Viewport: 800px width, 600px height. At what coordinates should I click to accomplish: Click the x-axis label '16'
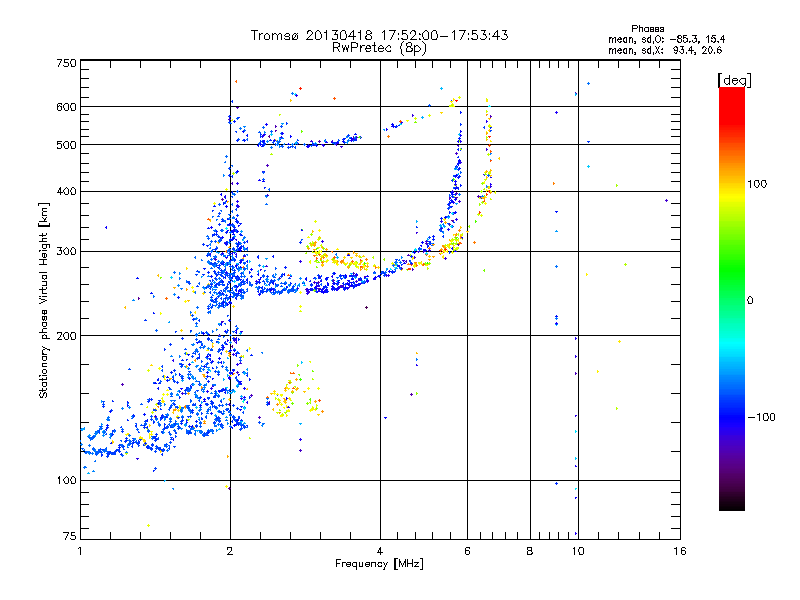[680, 551]
